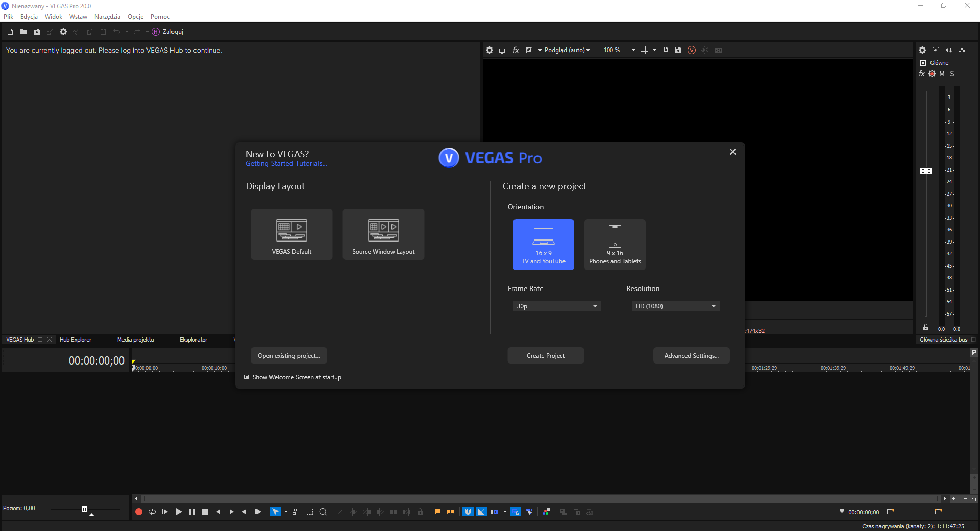Image resolution: width=980 pixels, height=531 pixels.
Task: Expand the edit tool dropdown arrow
Action: click(x=286, y=512)
